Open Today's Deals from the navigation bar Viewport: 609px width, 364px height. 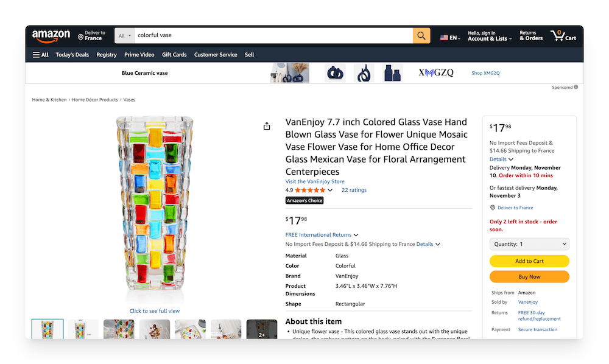point(72,54)
